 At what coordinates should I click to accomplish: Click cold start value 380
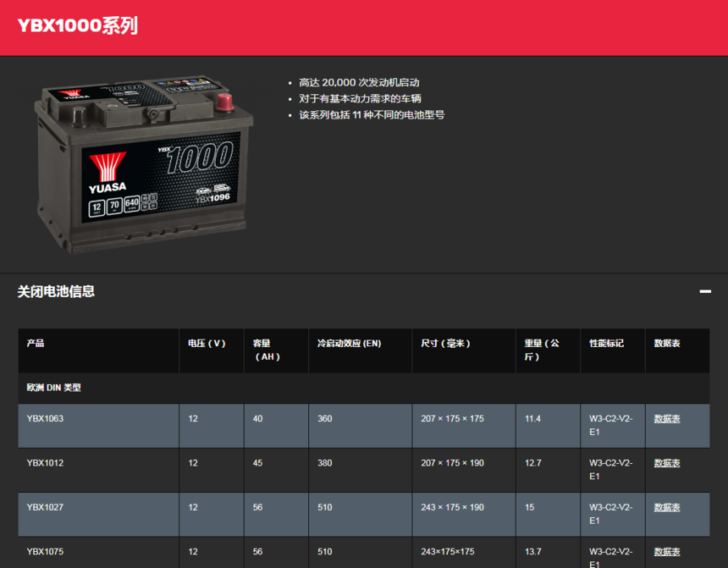point(324,463)
